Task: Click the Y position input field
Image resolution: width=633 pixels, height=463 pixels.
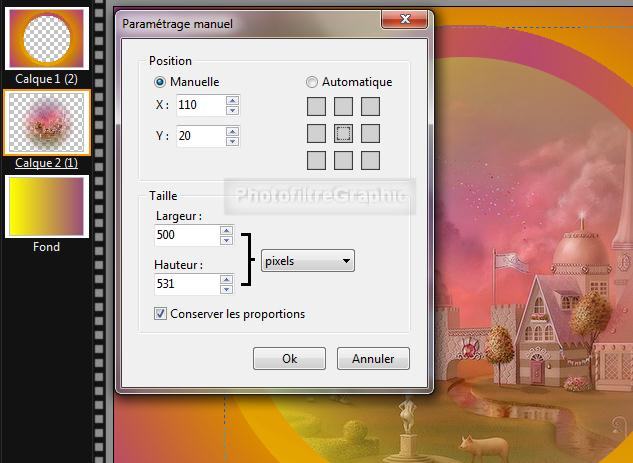Action: pos(200,135)
